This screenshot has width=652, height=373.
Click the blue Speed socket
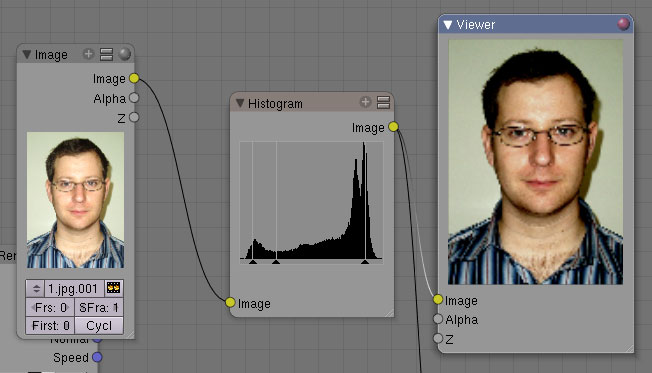pos(97,357)
